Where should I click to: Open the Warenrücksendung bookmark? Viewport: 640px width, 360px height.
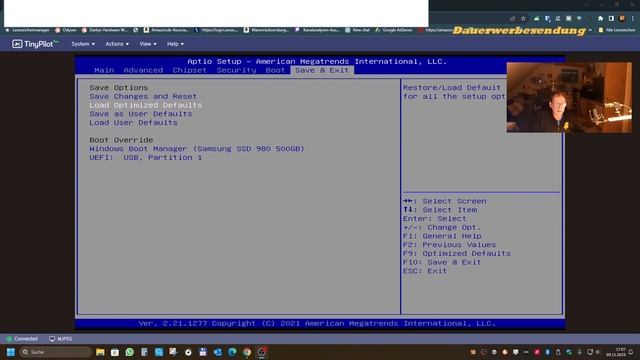tap(267, 30)
